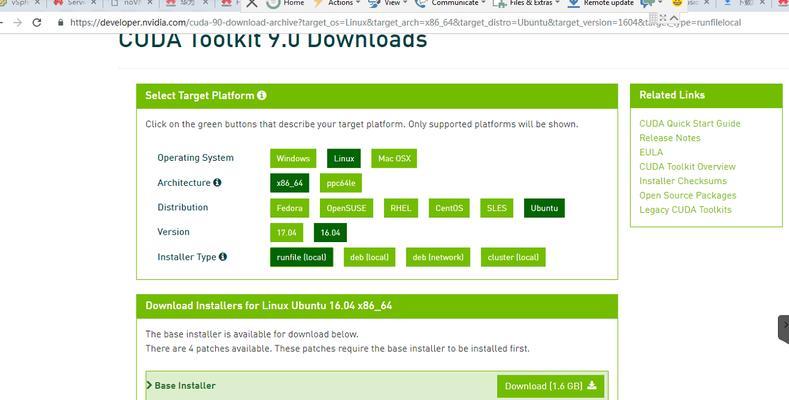789x400 pixels.
Task: Click the 'Distribution' label
Action: 182,207
